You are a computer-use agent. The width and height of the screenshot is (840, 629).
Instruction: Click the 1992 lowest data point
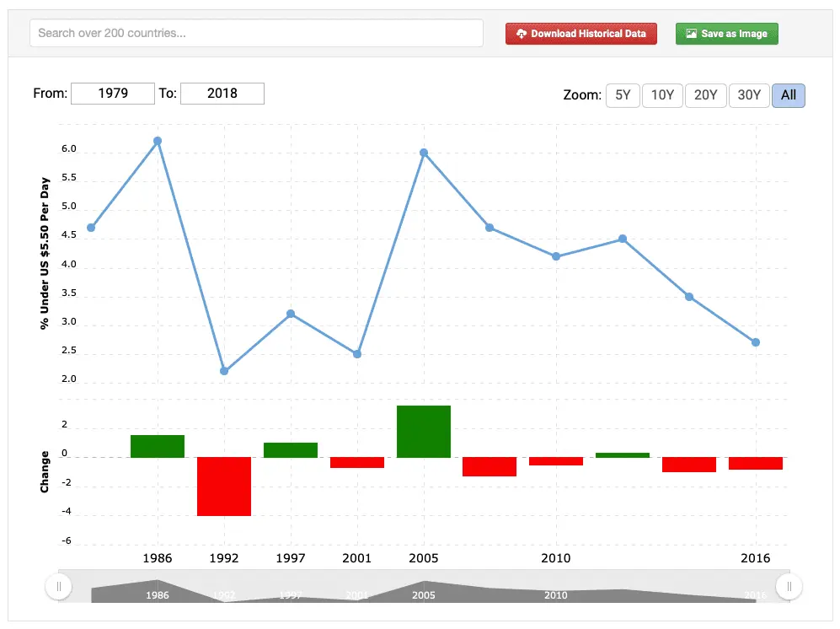224,371
